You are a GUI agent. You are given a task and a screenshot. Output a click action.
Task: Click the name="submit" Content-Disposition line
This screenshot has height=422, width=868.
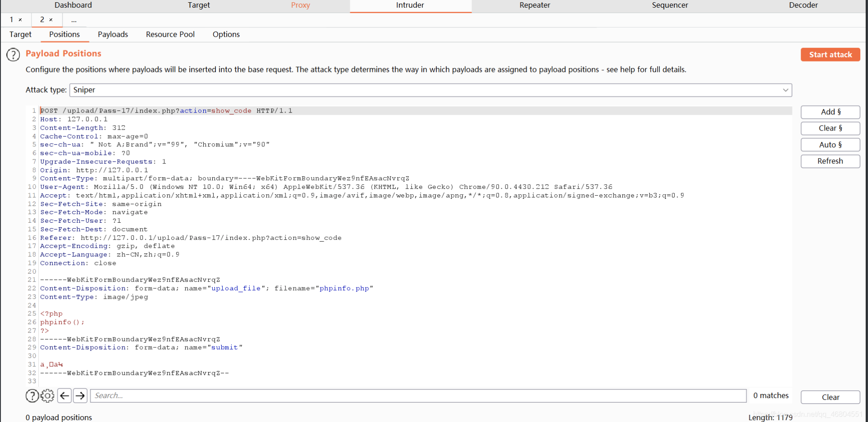pyautogui.click(x=141, y=348)
